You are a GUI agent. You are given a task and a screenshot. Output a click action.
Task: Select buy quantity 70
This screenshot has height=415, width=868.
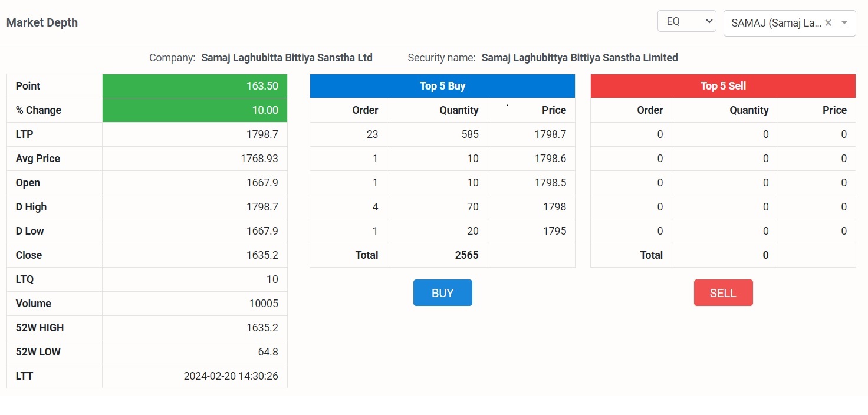point(472,207)
